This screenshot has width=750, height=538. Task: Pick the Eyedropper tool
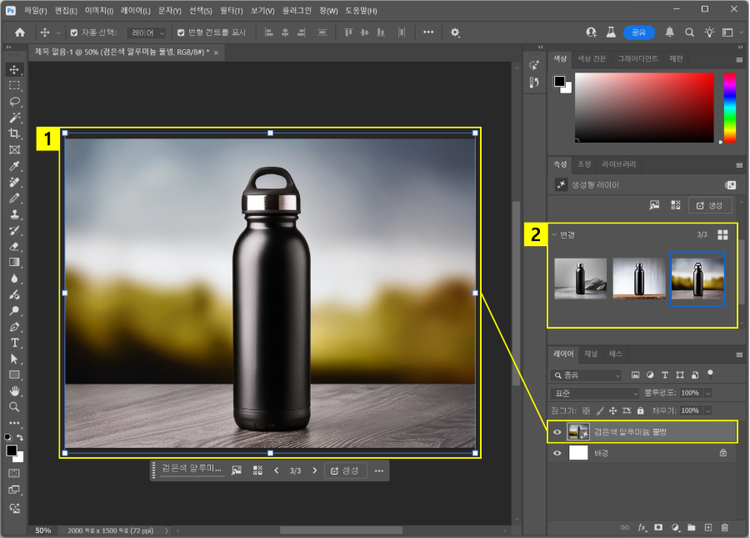coord(14,165)
